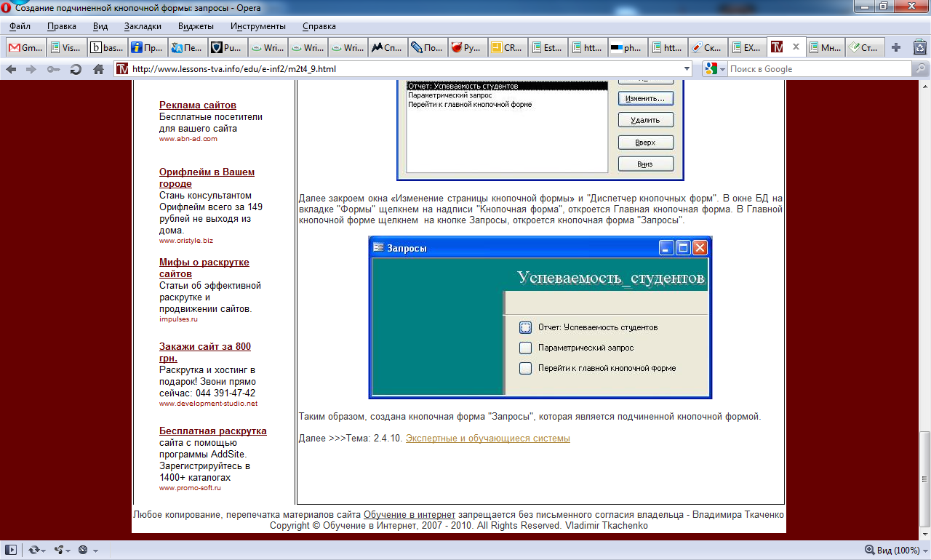
Task: Expand the Opera Link dropdown arrow
Action: 44,551
